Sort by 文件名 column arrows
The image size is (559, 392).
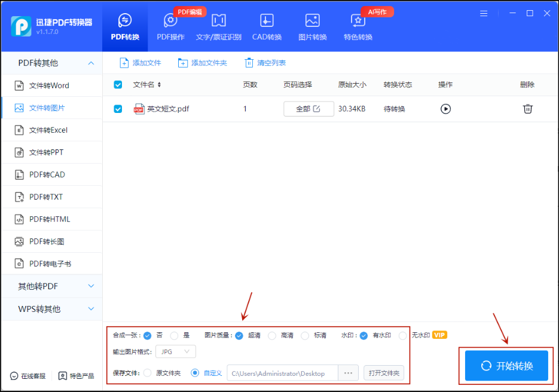coord(160,84)
